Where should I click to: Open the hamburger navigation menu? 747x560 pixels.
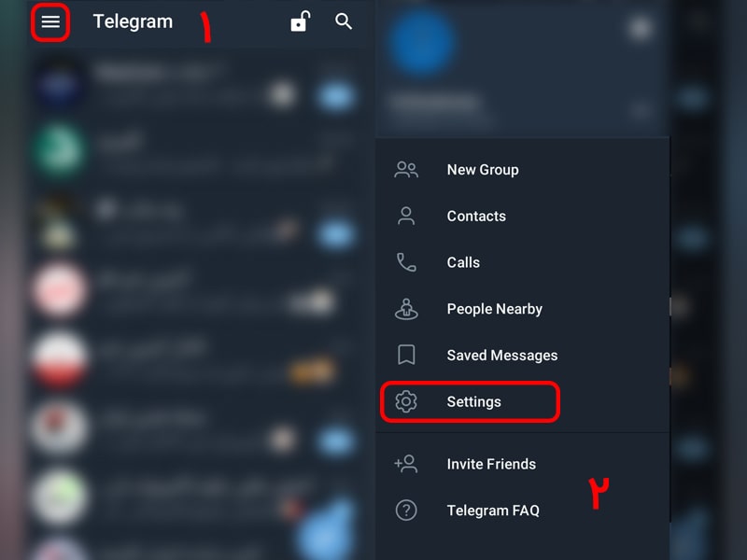pos(50,21)
